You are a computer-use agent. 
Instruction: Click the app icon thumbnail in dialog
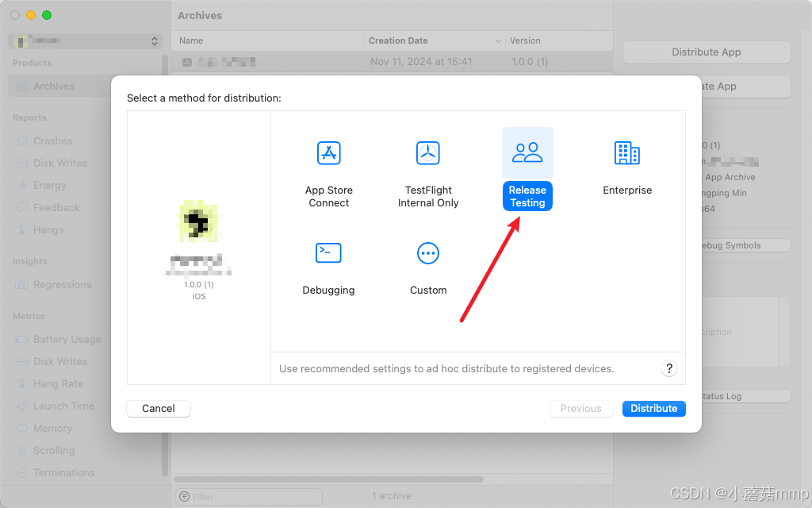click(199, 222)
